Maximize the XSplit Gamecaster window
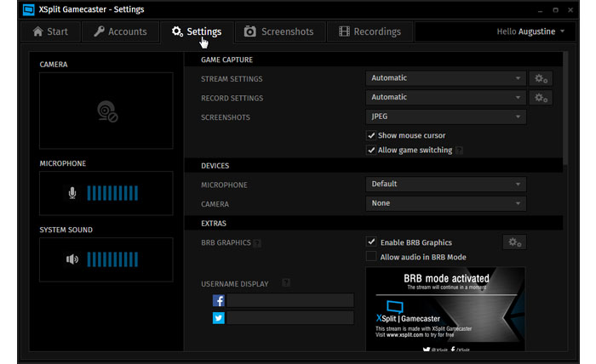Screen dimensions: 596x364 tap(555, 10)
